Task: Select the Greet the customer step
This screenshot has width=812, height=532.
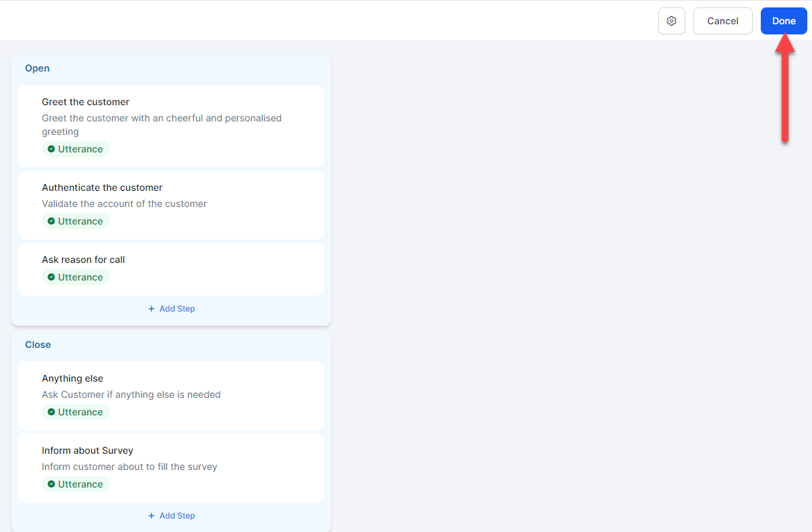Action: (86, 102)
